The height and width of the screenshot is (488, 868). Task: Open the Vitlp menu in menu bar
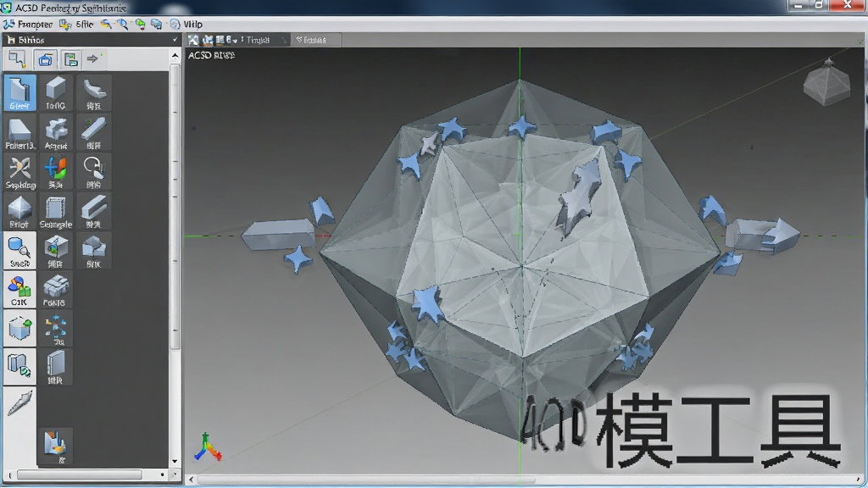pos(192,25)
